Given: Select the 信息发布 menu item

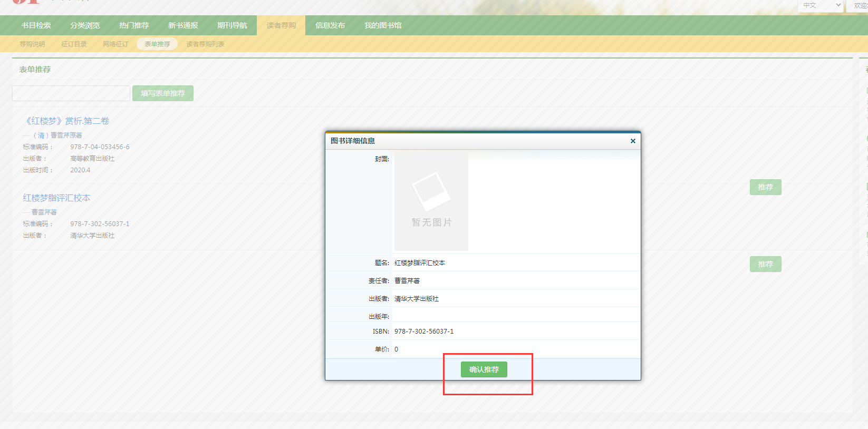Looking at the screenshot, I should (330, 25).
